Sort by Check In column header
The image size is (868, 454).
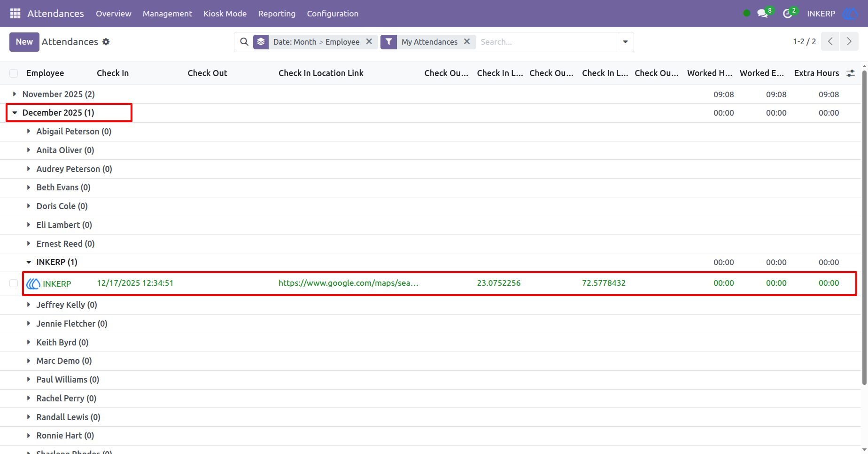click(x=113, y=73)
